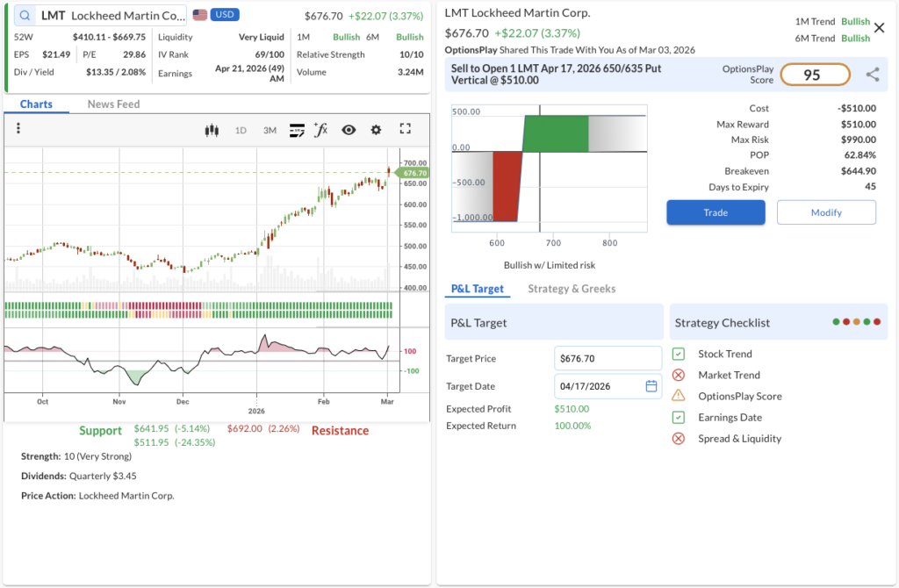
Task: Open the drawing tools icon in chart toolbar
Action: click(x=297, y=130)
